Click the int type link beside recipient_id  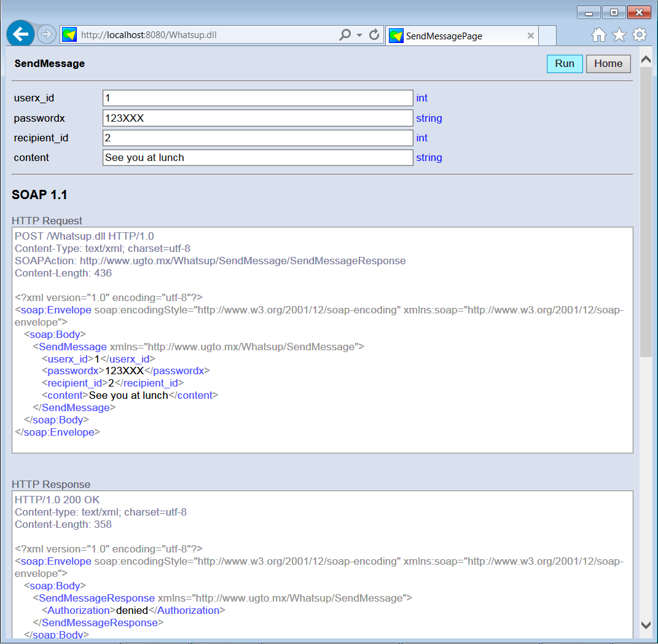[421, 138]
